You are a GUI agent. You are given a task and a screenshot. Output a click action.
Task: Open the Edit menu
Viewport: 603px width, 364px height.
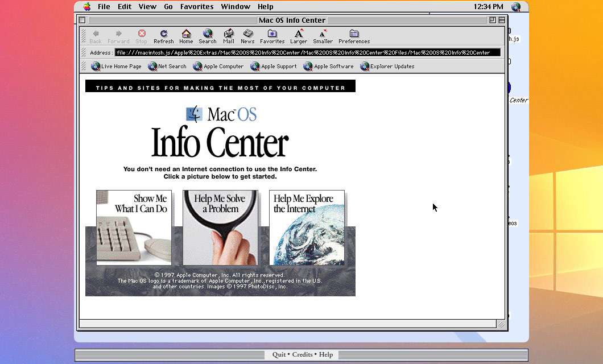(125, 6)
